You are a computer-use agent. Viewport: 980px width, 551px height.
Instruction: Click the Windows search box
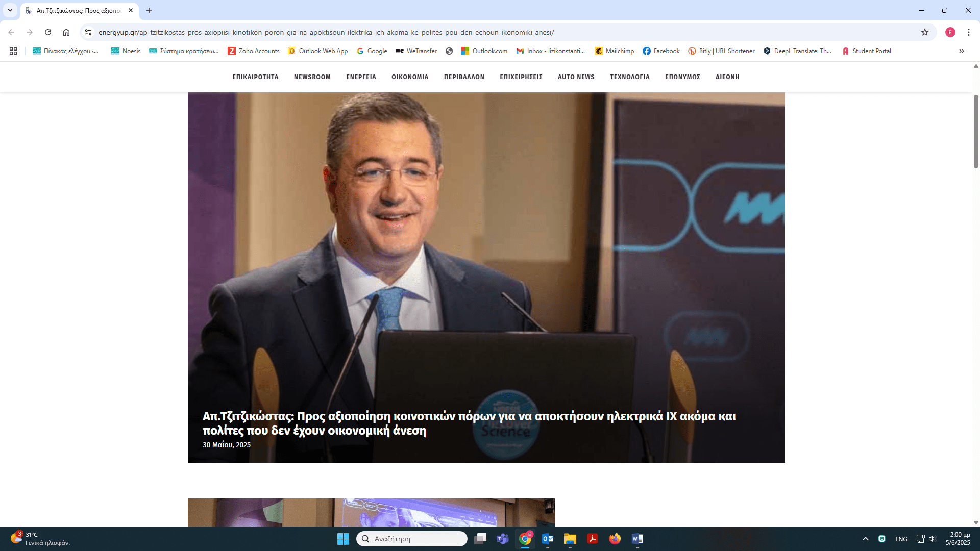(x=412, y=539)
